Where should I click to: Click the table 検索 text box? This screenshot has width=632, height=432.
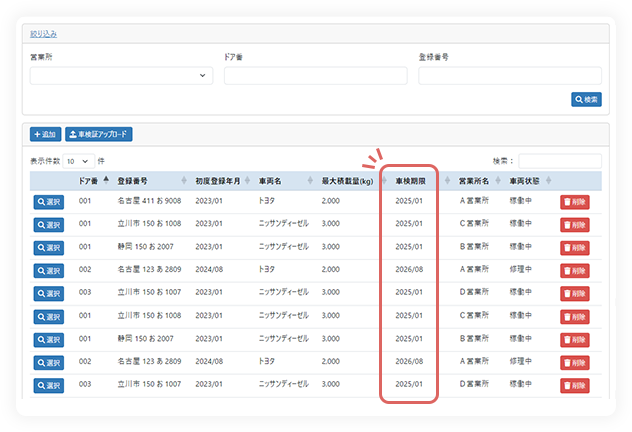559,160
